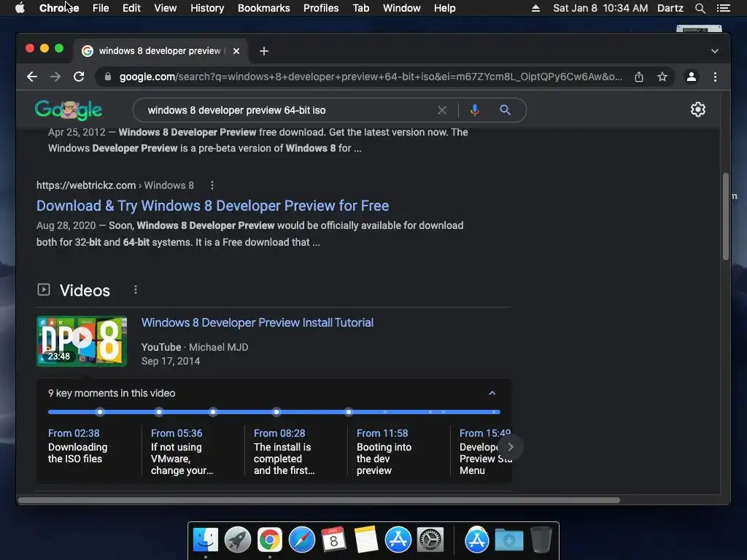
Task: Open options for the webtrickz result
Action: [x=212, y=185]
